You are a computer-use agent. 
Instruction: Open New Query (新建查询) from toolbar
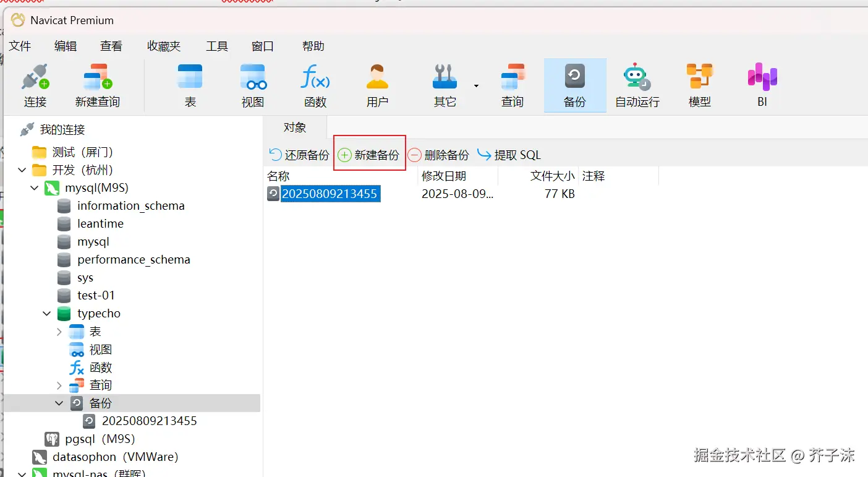(x=98, y=86)
